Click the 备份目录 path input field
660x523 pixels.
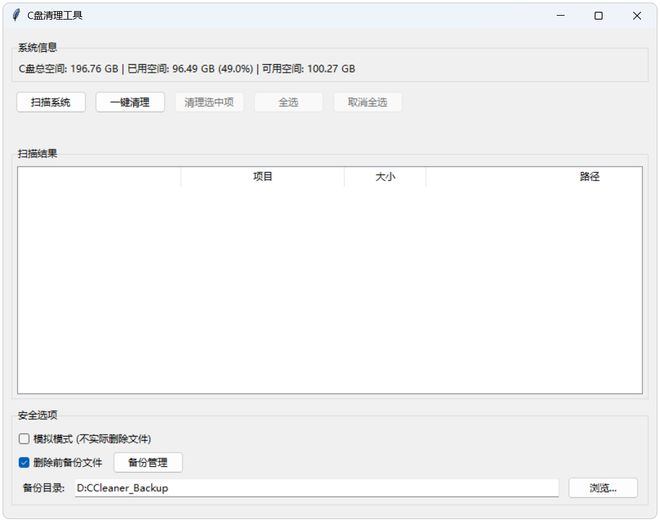316,488
